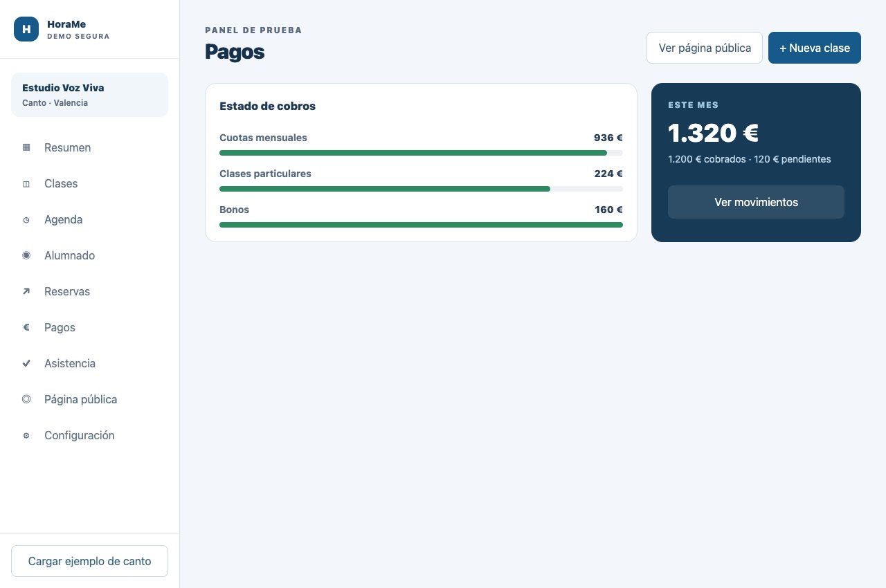Click the Estado de cobros heading
Image resolution: width=886 pixels, height=588 pixels.
[x=267, y=107]
